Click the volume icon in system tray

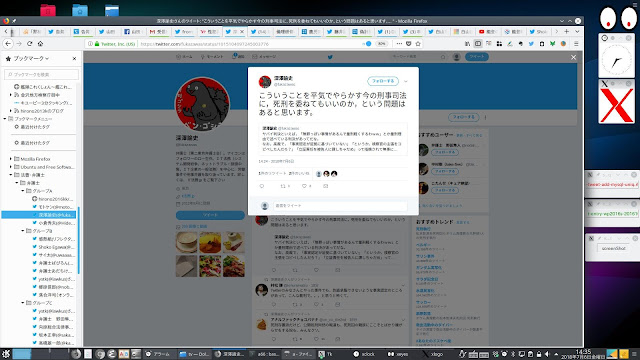click(547, 354)
